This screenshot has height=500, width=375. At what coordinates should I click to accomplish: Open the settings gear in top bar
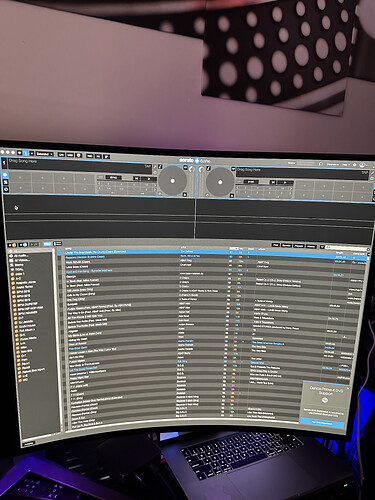354,165
